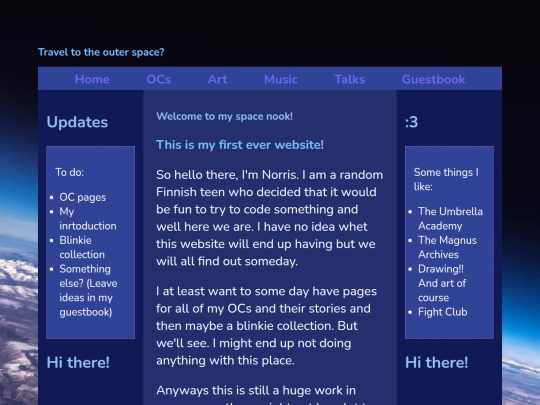
Task: Select the 'My inrtoduction' list item
Action: [x=88, y=219]
